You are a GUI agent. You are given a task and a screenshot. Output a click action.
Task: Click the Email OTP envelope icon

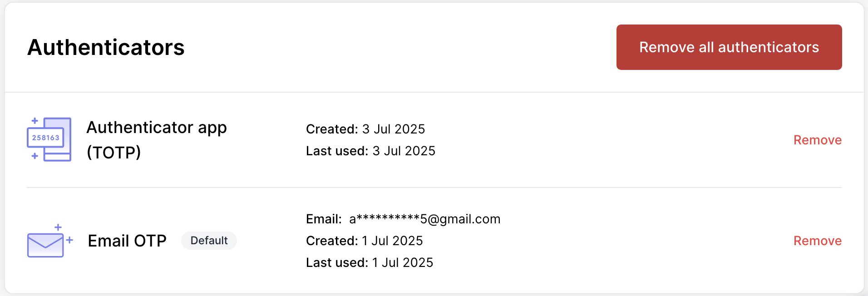tap(50, 241)
